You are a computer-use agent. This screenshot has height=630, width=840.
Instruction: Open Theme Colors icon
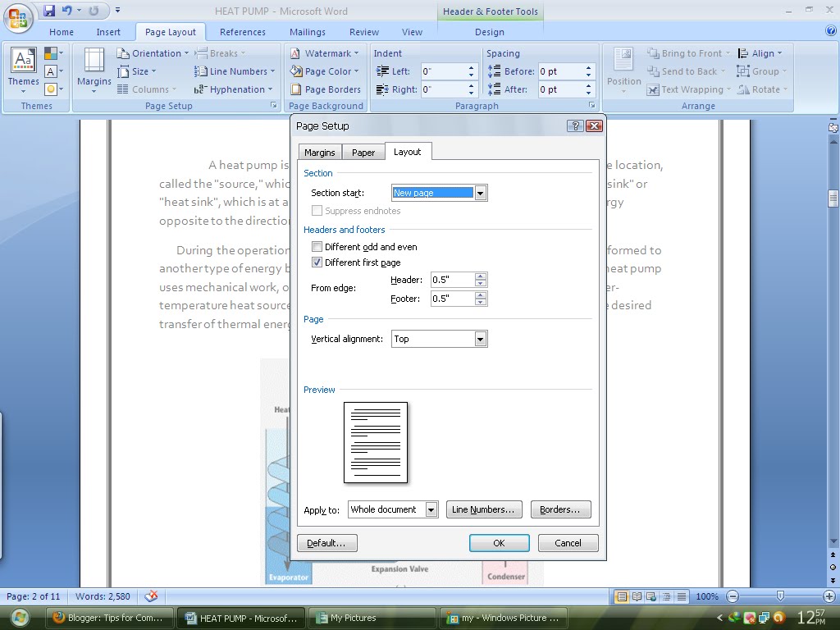click(x=53, y=53)
